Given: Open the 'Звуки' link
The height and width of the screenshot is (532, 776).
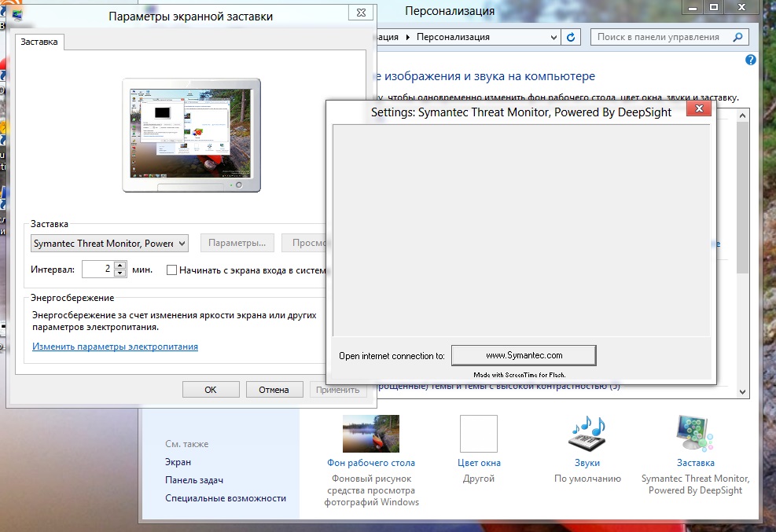Looking at the screenshot, I should (587, 463).
